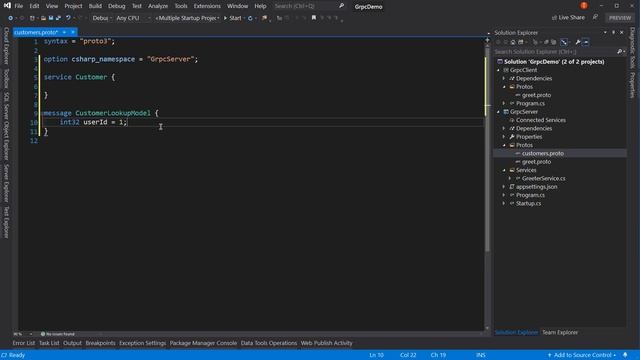Click the Save All icon
Viewport: 640px width, 360px height.
tap(58, 18)
